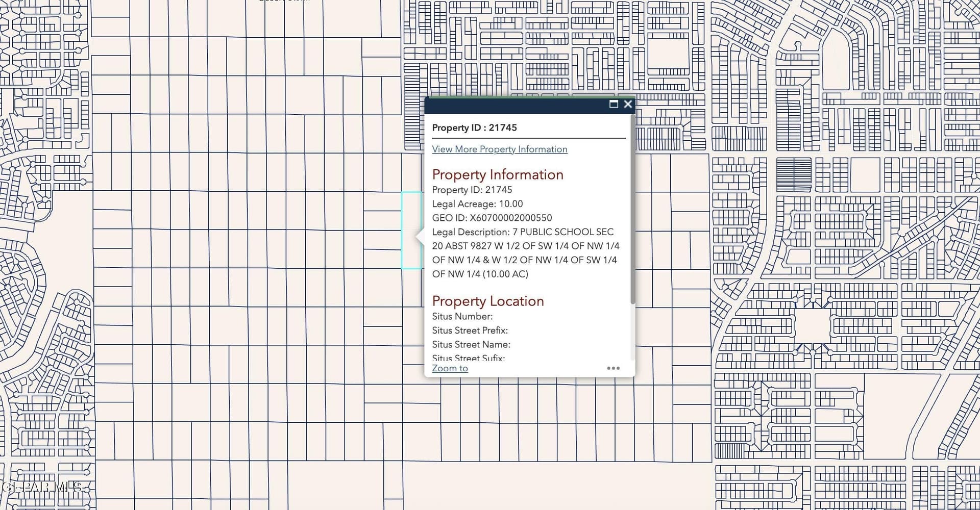The image size is (980, 510).
Task: Open the View More Property Information link
Action: pyautogui.click(x=499, y=149)
